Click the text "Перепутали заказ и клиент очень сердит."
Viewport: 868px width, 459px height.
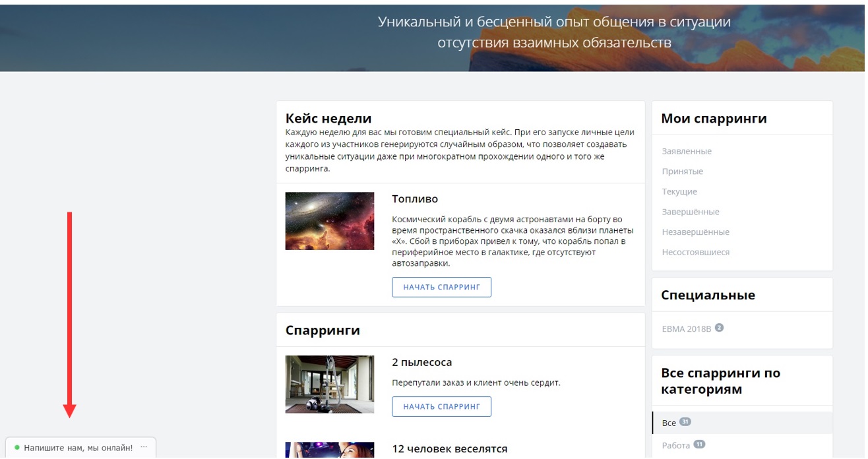476,383
